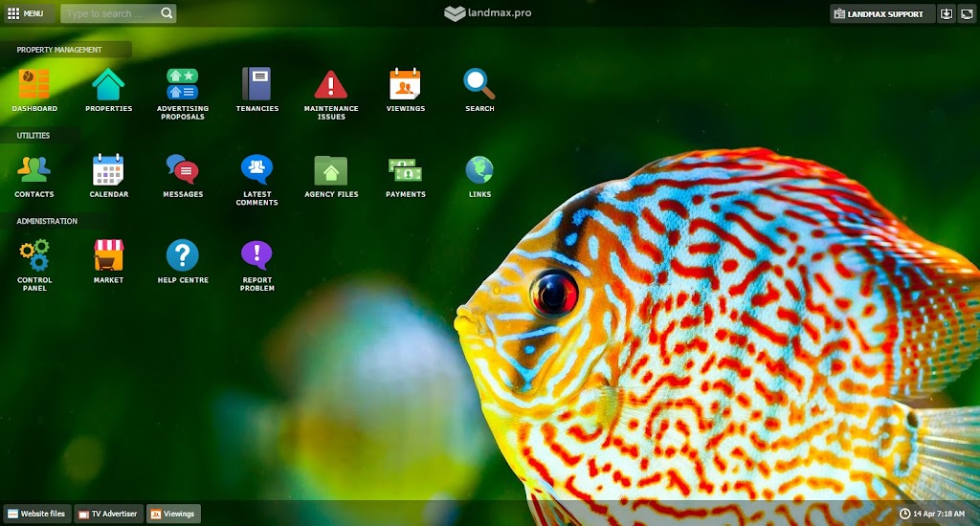Open the Calendar icon

[108, 170]
